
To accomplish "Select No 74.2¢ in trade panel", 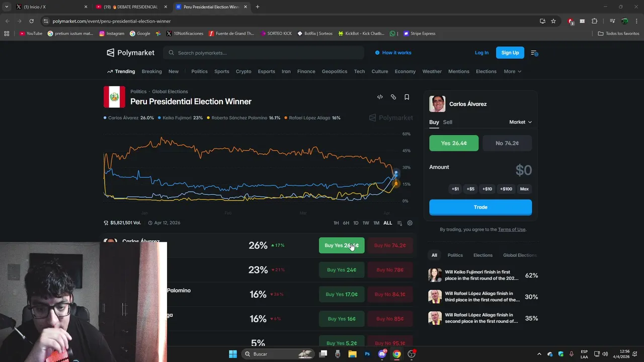I will (507, 143).
